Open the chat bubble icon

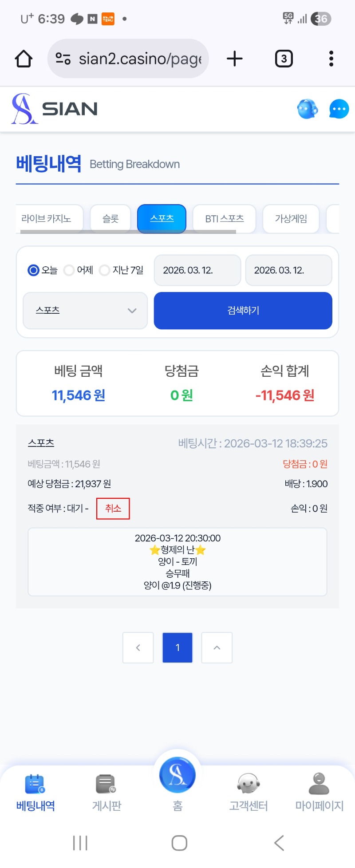[339, 109]
